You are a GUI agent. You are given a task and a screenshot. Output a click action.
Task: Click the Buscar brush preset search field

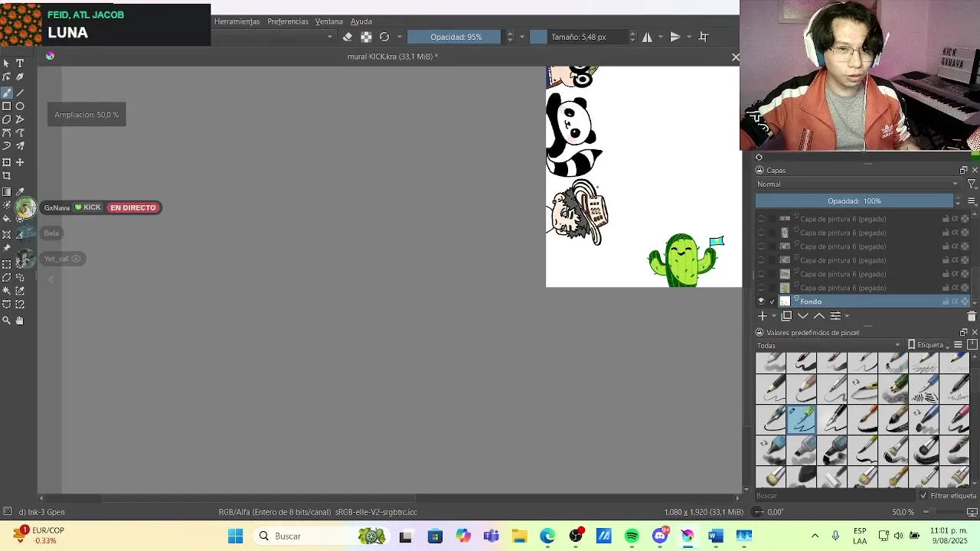(x=835, y=496)
